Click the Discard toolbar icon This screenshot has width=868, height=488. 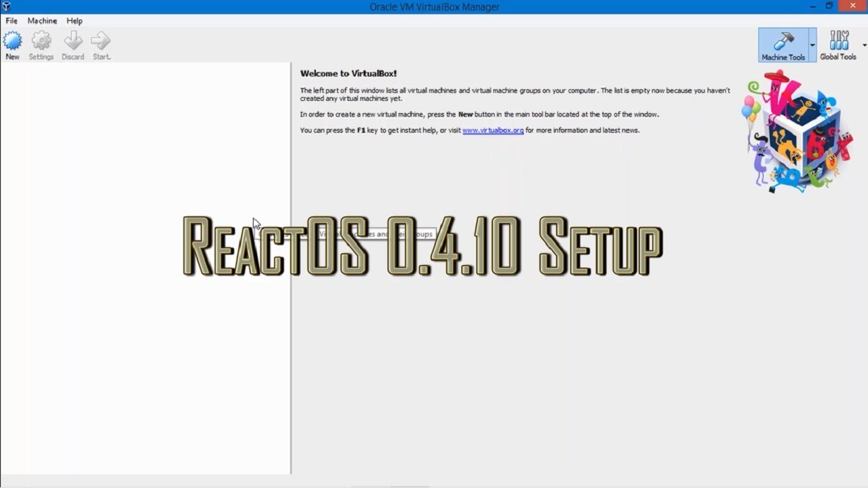[73, 45]
